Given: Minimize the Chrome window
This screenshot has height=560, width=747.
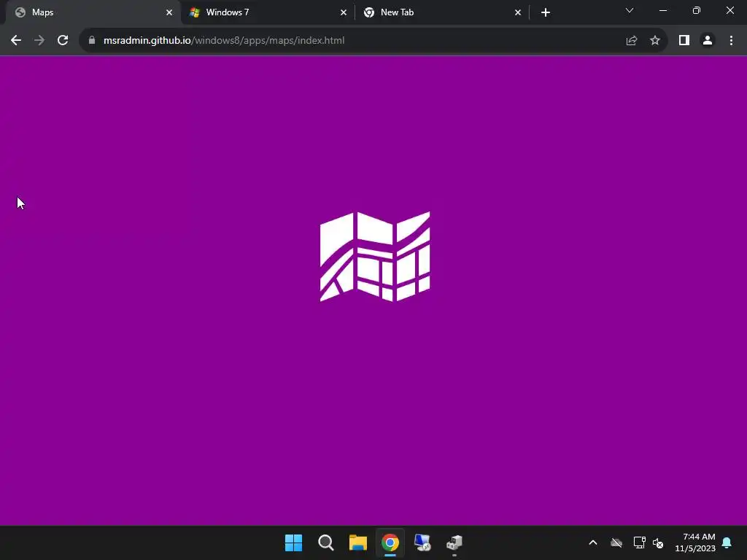Looking at the screenshot, I should pyautogui.click(x=662, y=10).
